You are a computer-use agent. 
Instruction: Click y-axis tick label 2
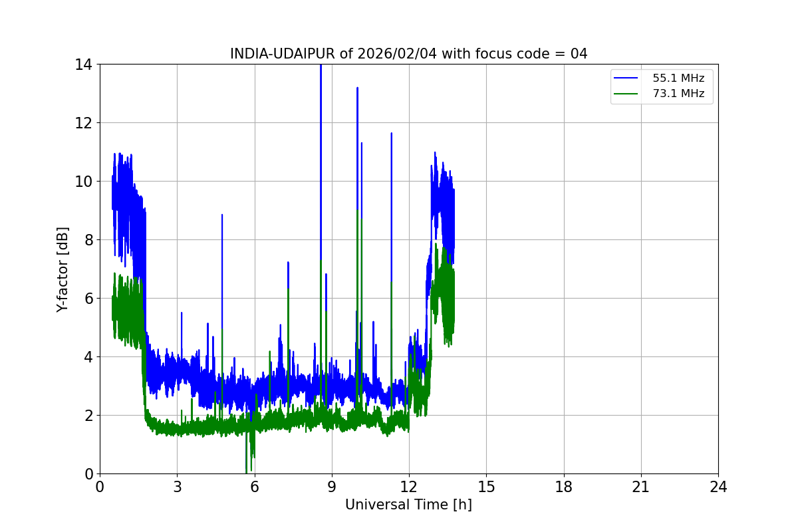click(x=88, y=416)
